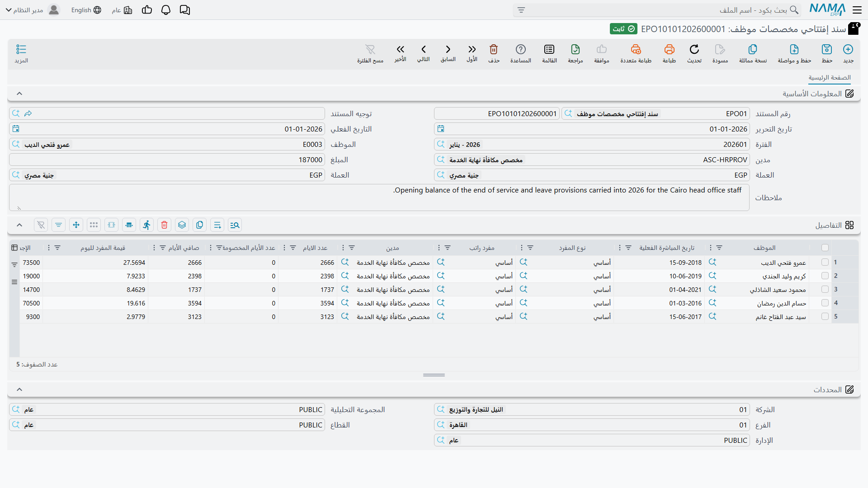Screen dimensions: 868x488
Task: Click the Delete (حذف) trash icon
Action: (x=494, y=53)
